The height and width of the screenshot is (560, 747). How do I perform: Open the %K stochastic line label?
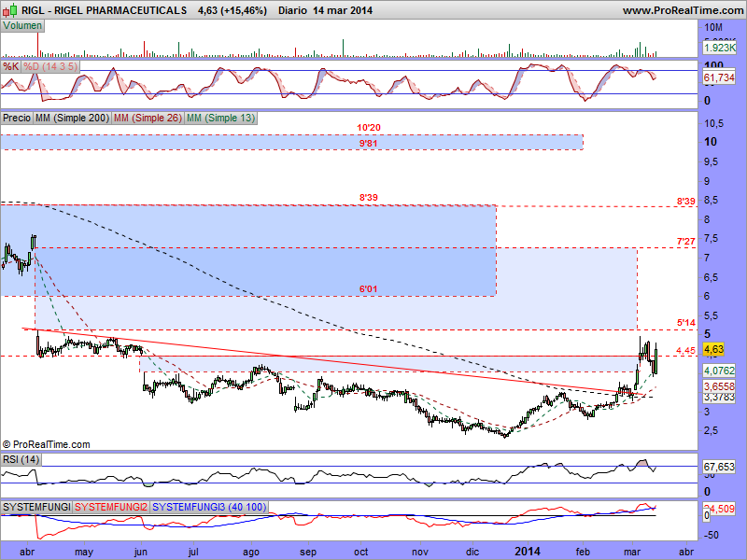pos(10,66)
